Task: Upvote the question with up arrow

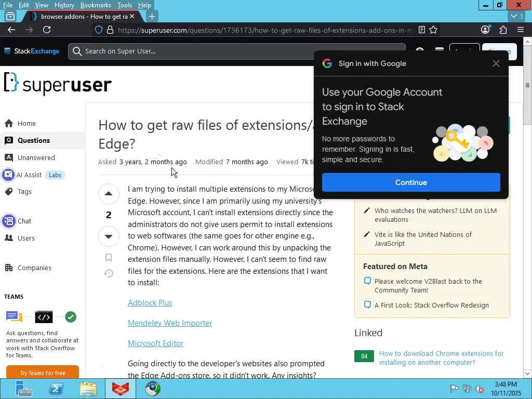Action: pos(109,194)
